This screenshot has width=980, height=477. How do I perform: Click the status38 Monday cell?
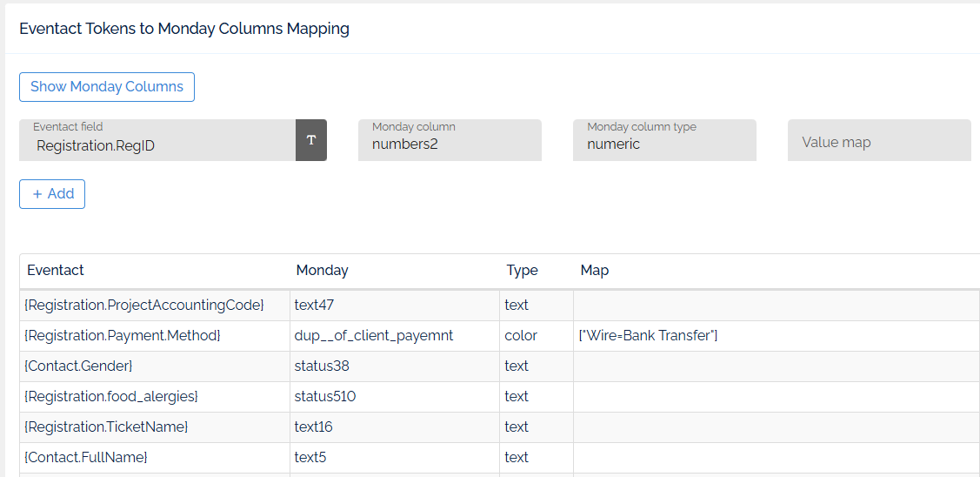(x=395, y=366)
